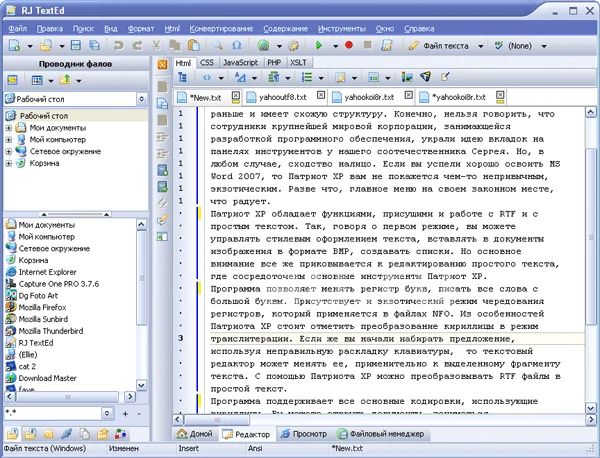The image size is (600, 458).
Task: Click the view mode icon in file explorer
Action: pos(37,80)
